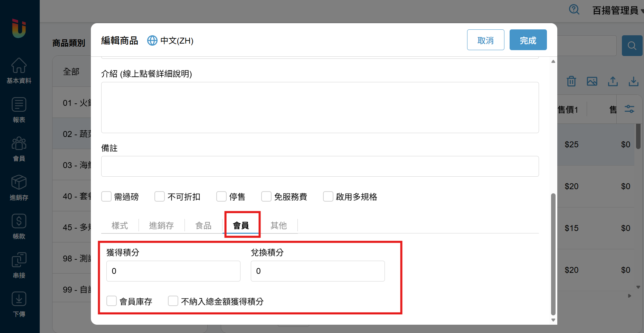Screen dimensions: 644x333
Task: Click the help question mark icon
Action: coord(574,10)
